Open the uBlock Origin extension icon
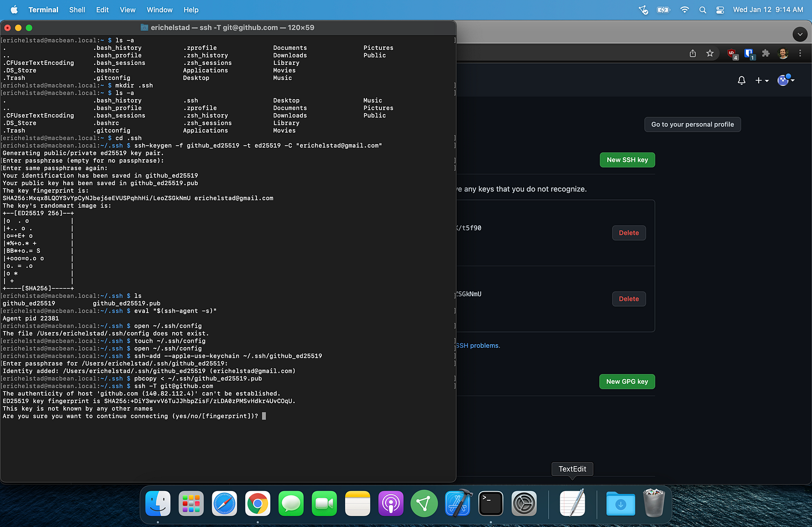812x527 pixels. pos(732,54)
